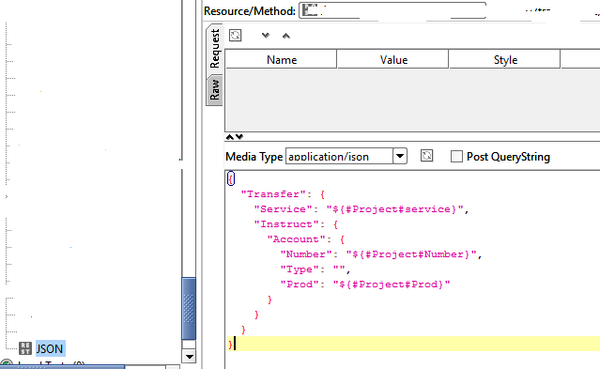This screenshot has width=600, height=369.
Task: Sort by the Style column header
Action: pyautogui.click(x=505, y=60)
